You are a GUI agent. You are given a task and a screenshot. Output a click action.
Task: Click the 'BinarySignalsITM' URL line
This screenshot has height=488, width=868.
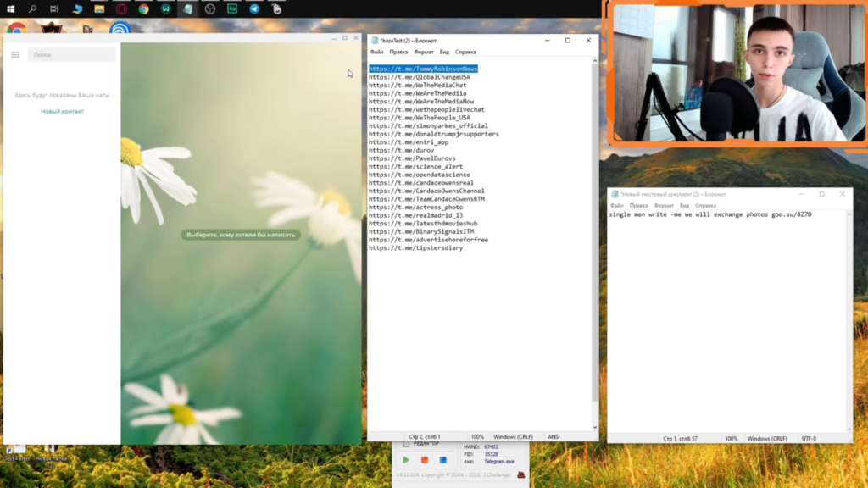click(x=421, y=232)
